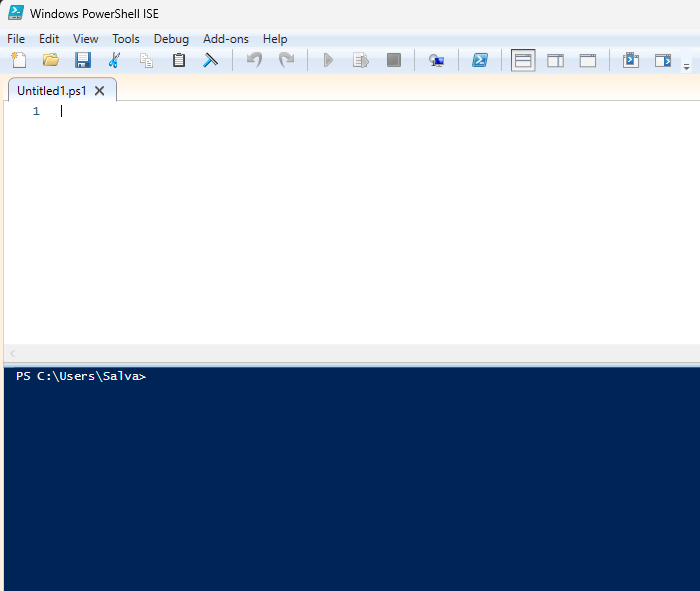Click the script editor horizontal scrollbar
700x591 pixels.
350,354
